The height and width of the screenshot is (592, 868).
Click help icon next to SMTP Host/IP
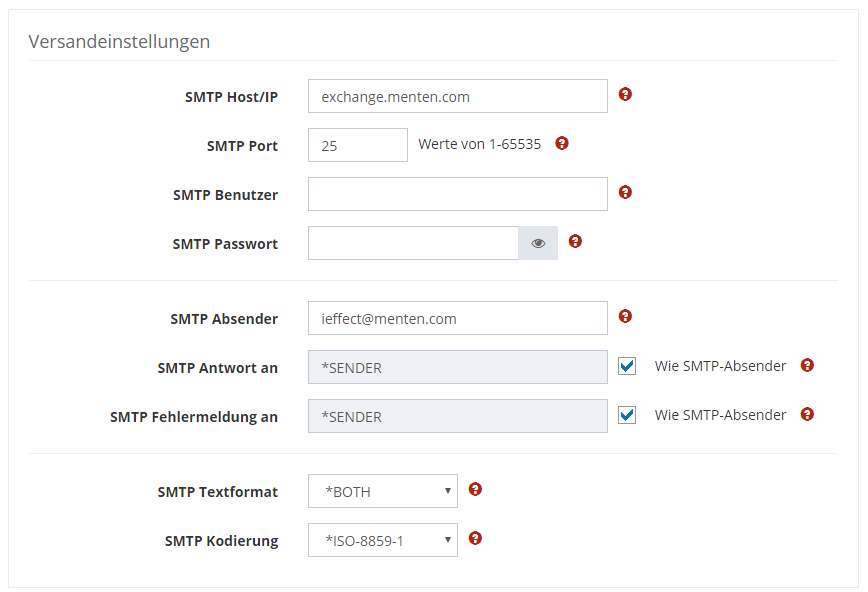pos(625,94)
